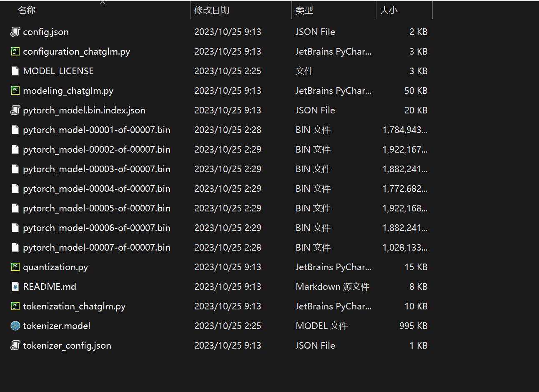The height and width of the screenshot is (392, 539).
Task: Click the Markdown 源文件 type cell
Action: (x=332, y=286)
